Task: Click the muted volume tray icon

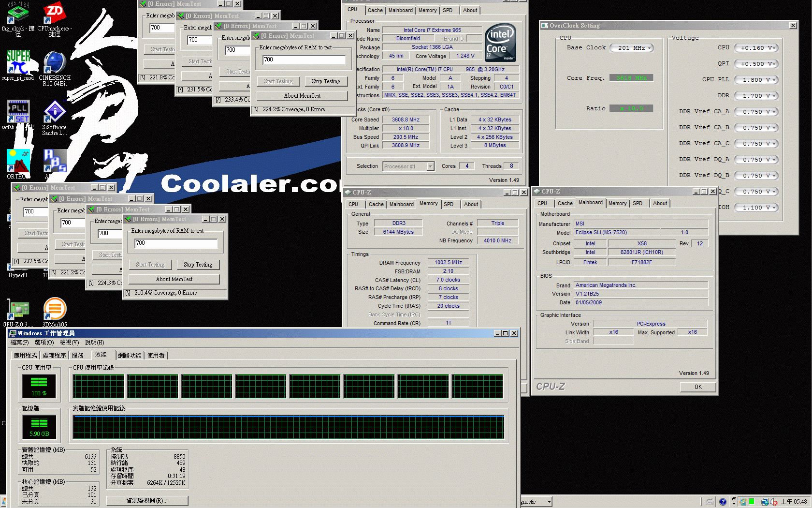Action: point(773,502)
